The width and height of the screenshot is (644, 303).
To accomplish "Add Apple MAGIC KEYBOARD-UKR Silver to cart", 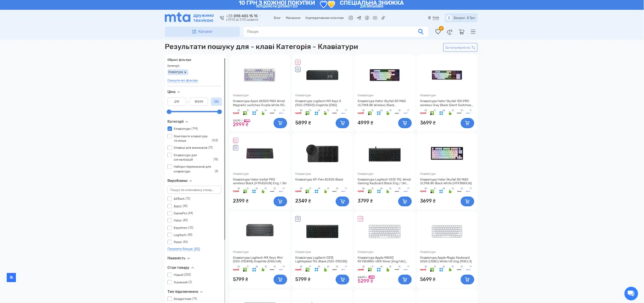I will (x=405, y=279).
